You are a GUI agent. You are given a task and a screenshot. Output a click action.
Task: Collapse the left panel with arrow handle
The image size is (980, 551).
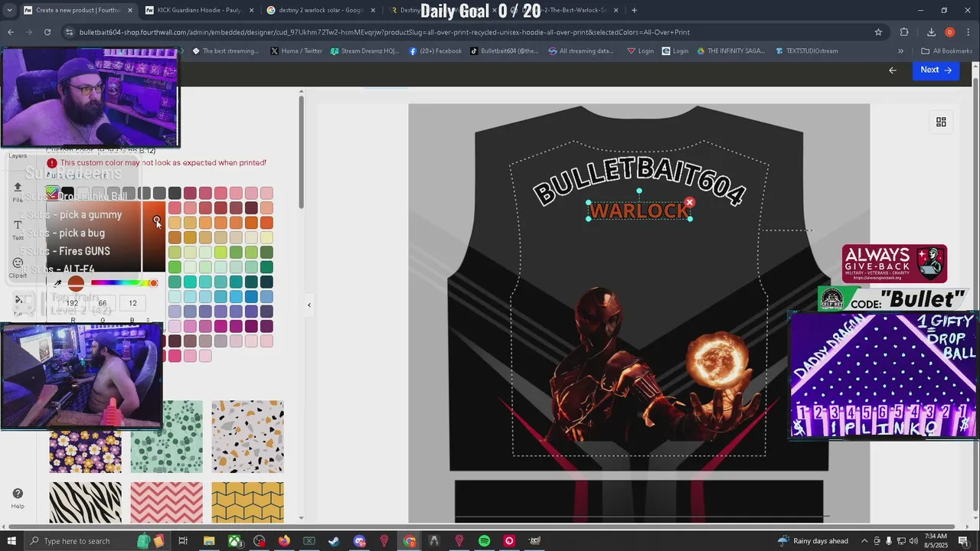309,305
